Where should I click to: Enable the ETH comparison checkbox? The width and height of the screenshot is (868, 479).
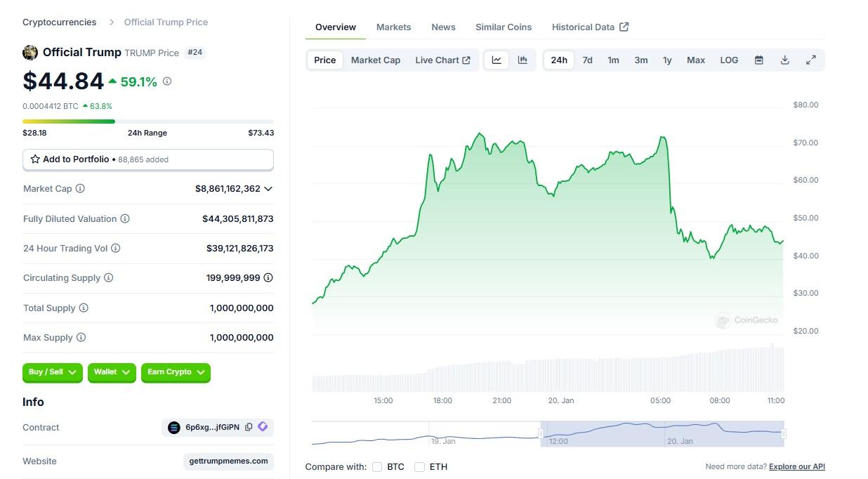(x=419, y=466)
